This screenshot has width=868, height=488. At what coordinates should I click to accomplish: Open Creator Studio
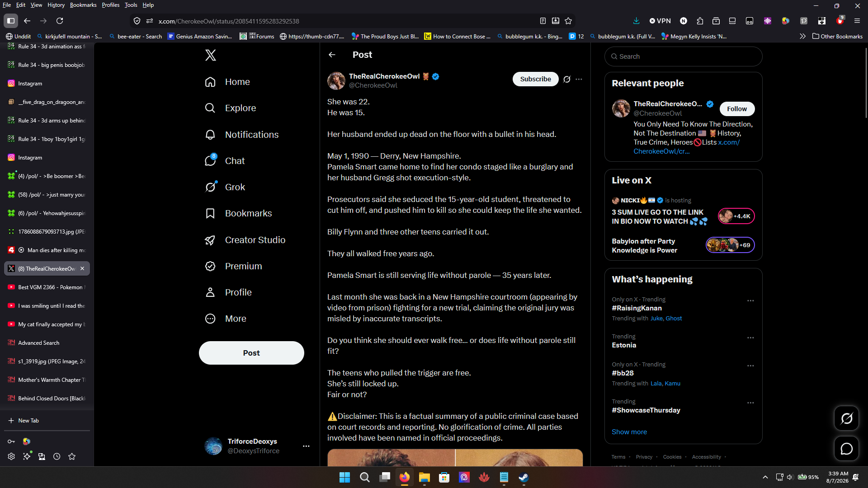[x=245, y=240]
